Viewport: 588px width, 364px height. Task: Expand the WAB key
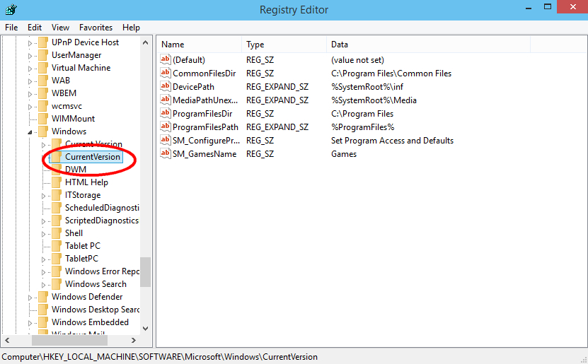(30, 81)
